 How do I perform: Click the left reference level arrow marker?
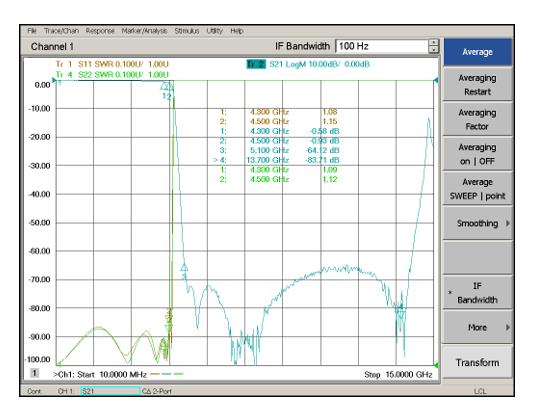point(55,80)
